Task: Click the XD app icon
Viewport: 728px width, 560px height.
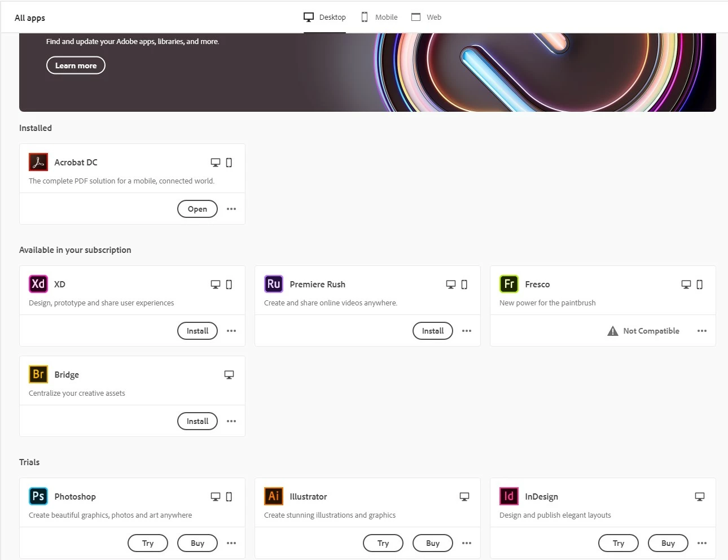Action: [38, 284]
